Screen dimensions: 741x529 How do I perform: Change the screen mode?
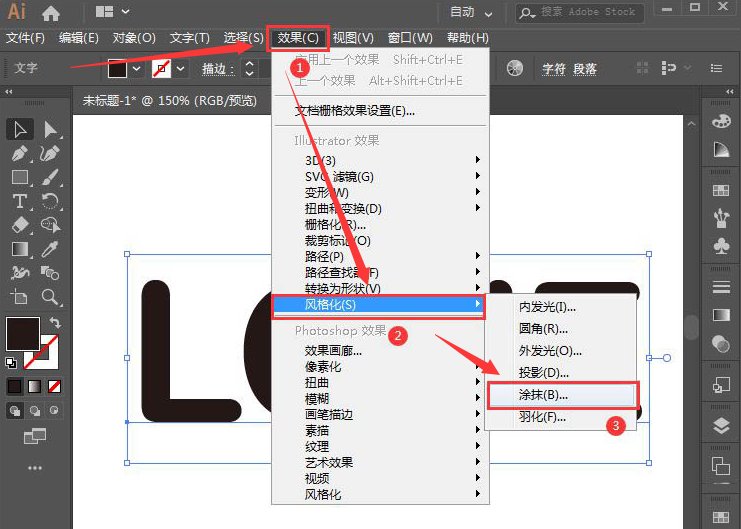click(x=34, y=436)
